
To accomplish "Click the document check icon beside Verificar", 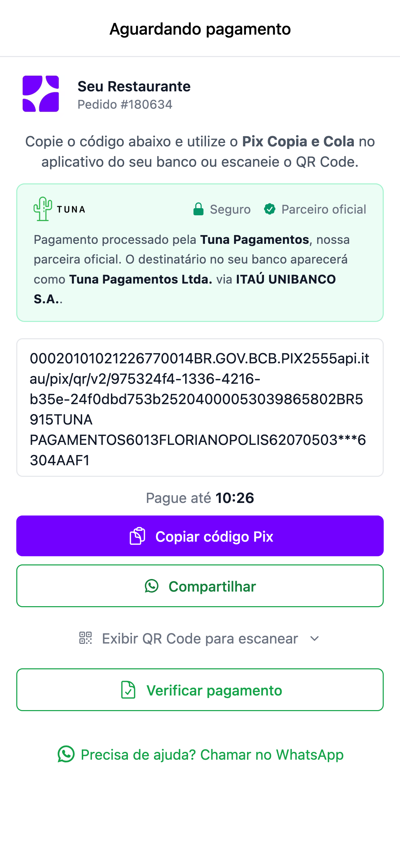I will (128, 690).
